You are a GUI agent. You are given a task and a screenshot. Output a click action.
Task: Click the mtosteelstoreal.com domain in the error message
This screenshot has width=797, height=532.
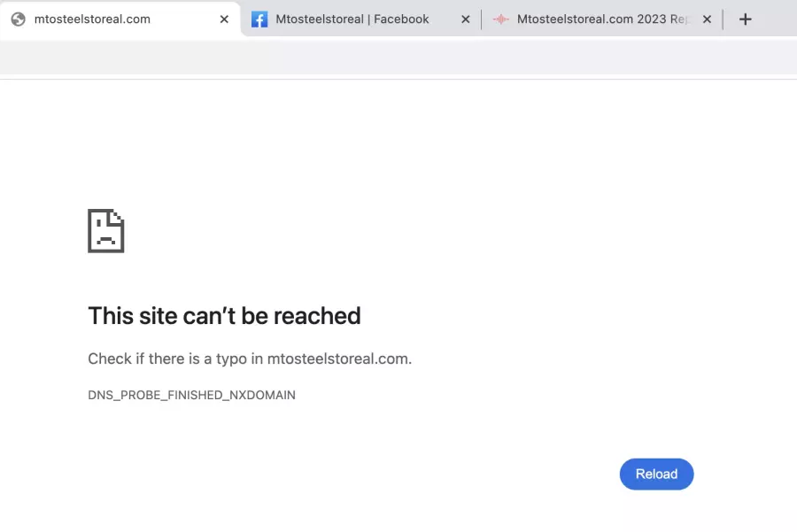(x=338, y=359)
